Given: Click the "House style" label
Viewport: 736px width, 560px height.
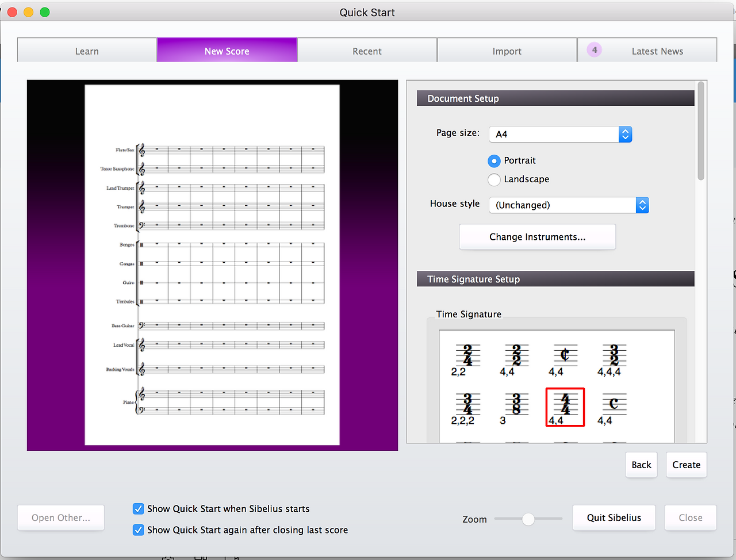Looking at the screenshot, I should (455, 204).
